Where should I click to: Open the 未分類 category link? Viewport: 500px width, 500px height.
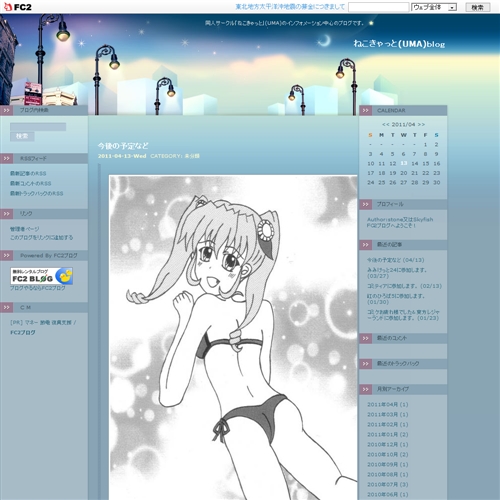coord(192,156)
